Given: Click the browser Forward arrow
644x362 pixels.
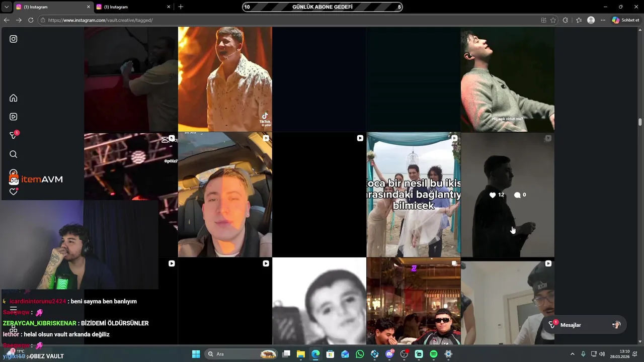Looking at the screenshot, I should tap(19, 20).
